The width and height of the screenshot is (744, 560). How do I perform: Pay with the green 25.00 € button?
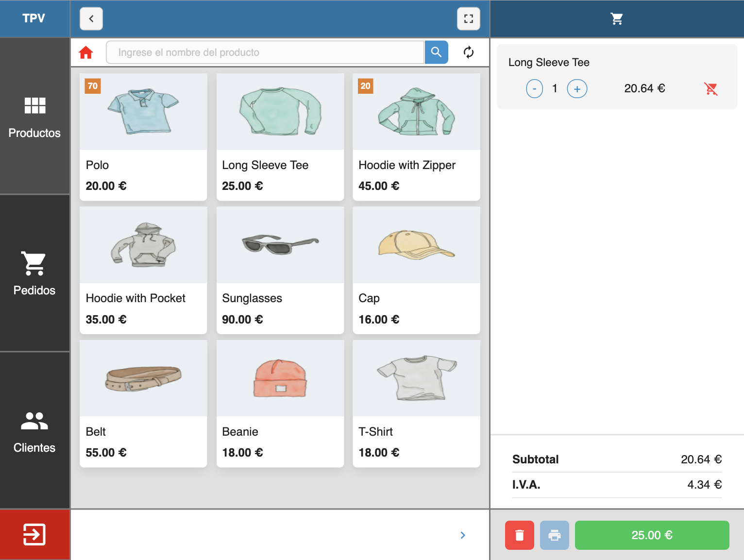(x=652, y=535)
